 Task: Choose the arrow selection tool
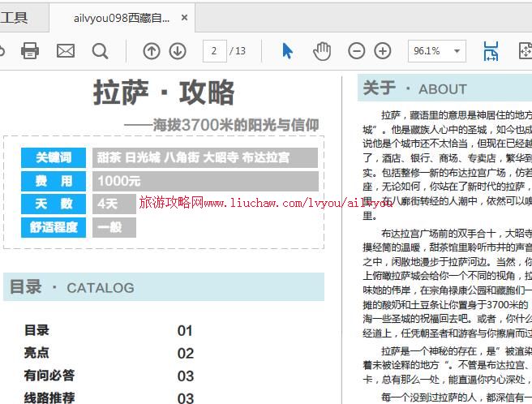click(287, 51)
